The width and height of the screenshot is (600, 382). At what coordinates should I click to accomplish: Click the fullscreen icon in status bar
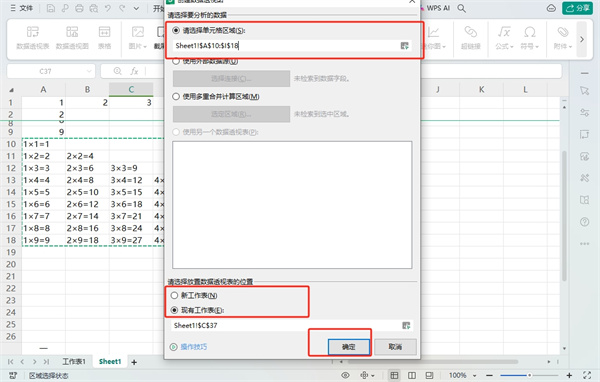[x=587, y=375]
